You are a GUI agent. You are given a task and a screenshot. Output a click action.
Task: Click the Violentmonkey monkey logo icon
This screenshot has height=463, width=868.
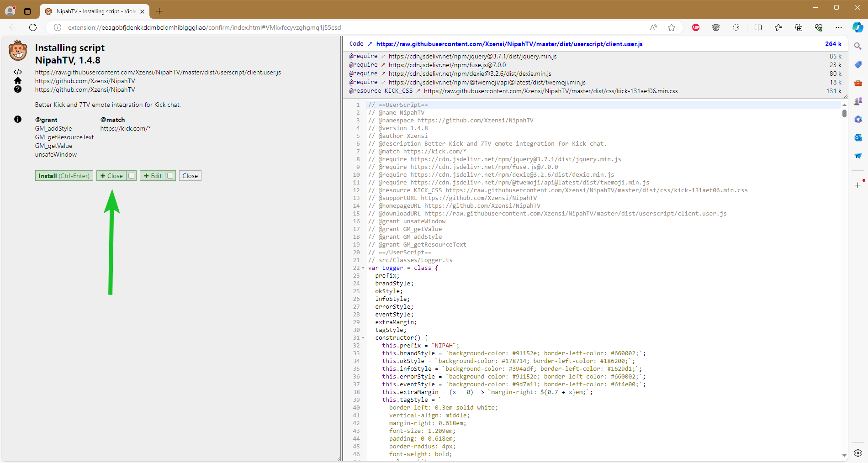pyautogui.click(x=18, y=50)
